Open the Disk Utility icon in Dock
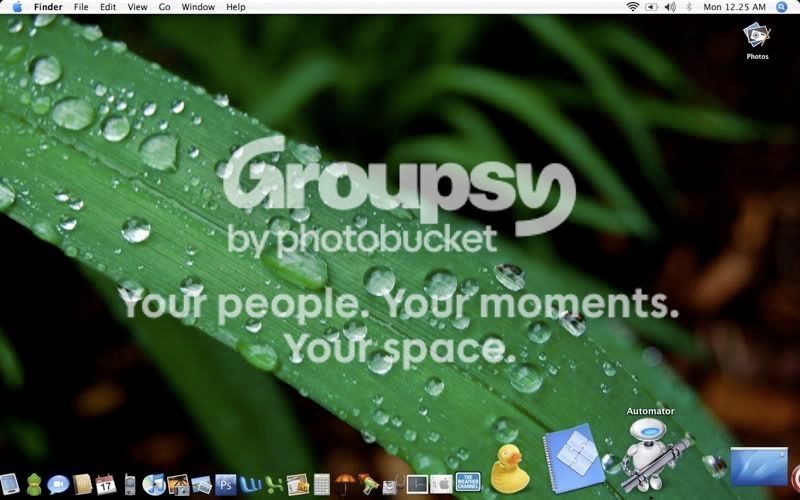 click(392, 485)
